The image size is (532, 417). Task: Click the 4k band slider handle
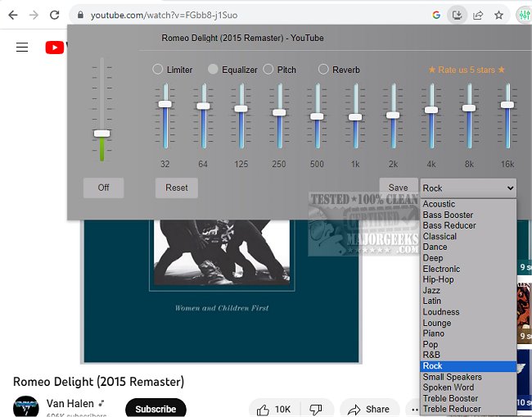point(431,110)
